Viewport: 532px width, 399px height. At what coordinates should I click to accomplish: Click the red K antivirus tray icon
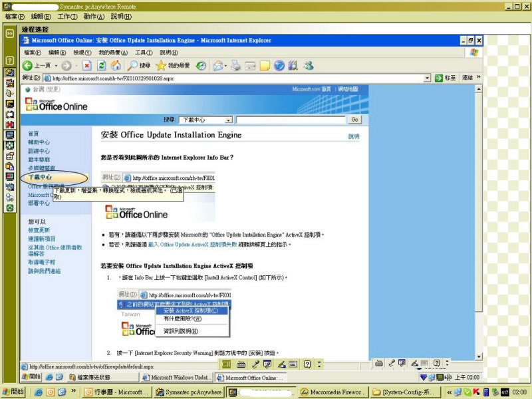477,392
